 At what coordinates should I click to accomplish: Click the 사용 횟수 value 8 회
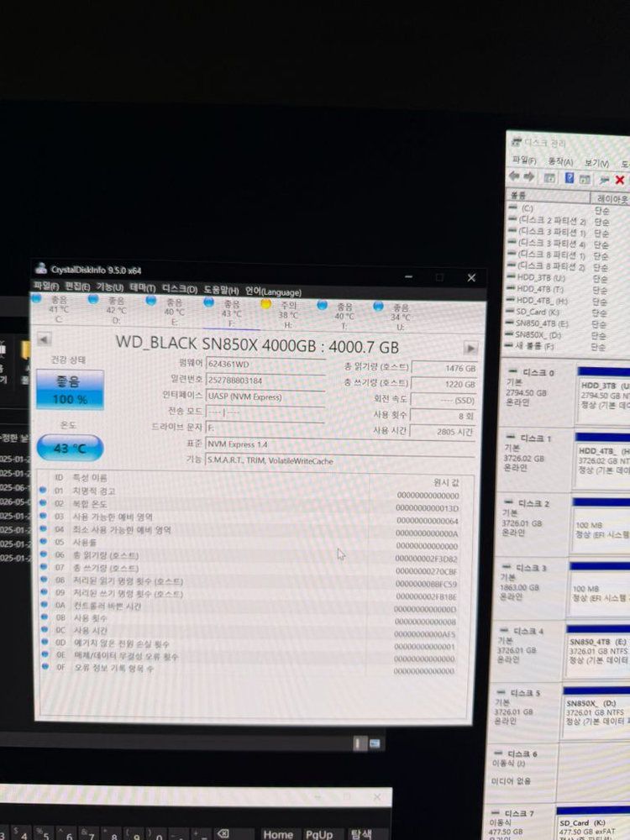tap(443, 416)
